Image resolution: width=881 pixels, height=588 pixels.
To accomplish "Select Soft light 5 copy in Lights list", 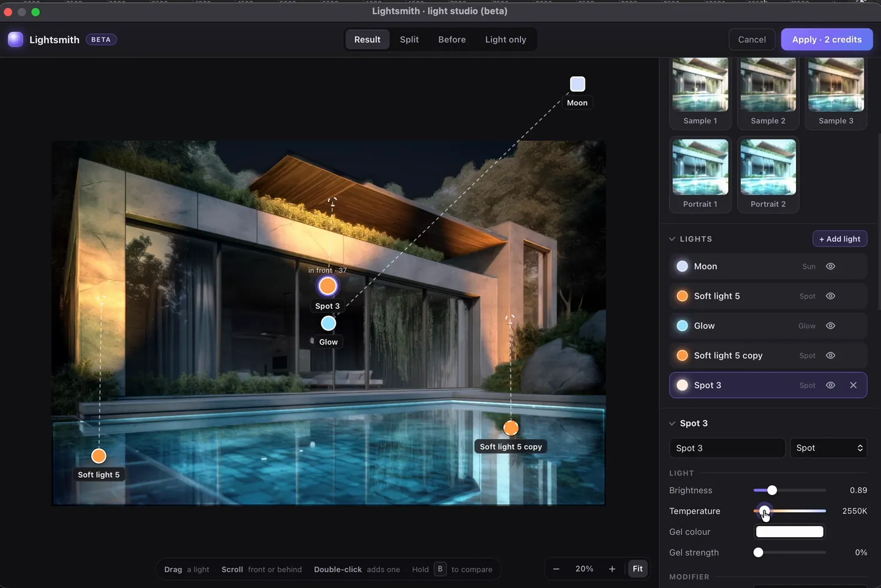I will point(768,355).
